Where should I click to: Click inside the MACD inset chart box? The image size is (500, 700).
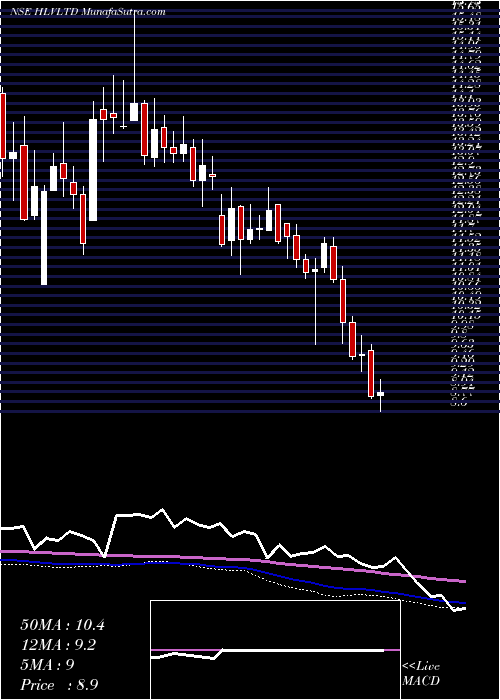coord(275,650)
